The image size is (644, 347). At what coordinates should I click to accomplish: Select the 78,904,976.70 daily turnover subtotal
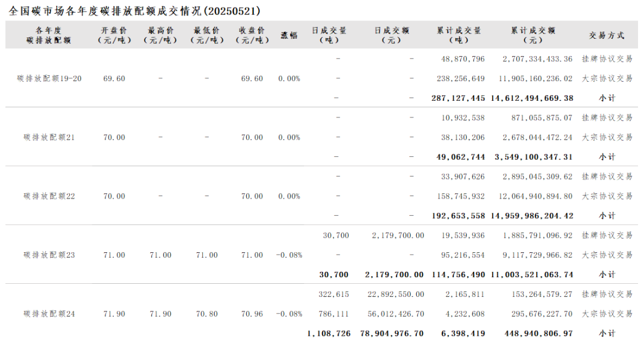tap(392, 333)
